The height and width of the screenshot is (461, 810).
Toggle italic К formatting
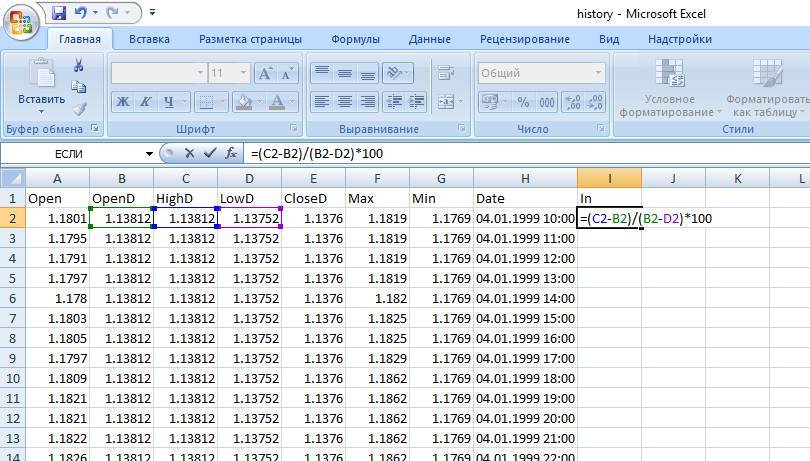pos(146,102)
